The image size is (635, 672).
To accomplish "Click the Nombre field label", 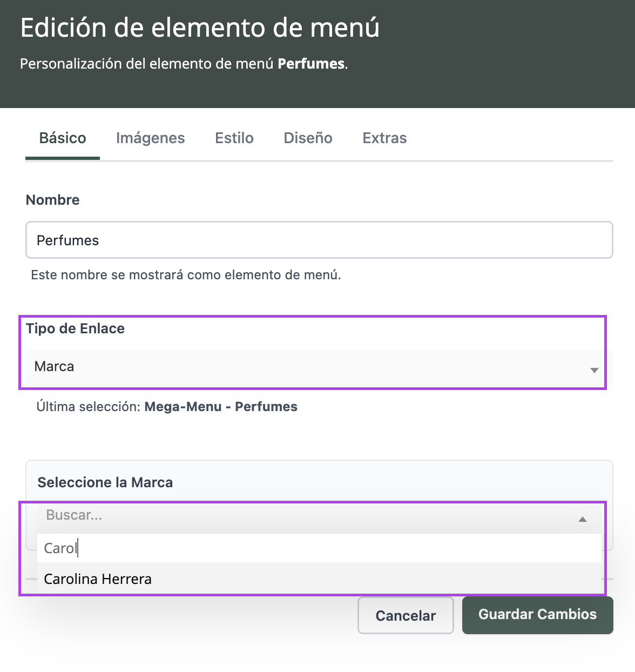I will [x=53, y=200].
